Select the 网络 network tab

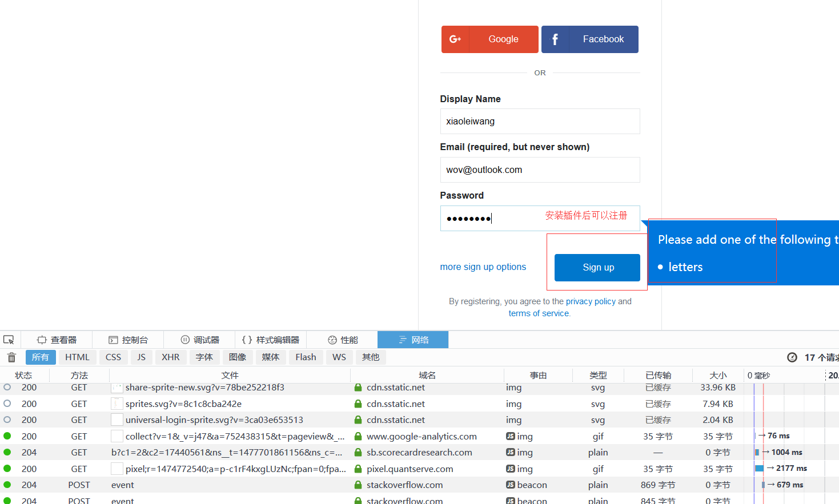point(413,340)
